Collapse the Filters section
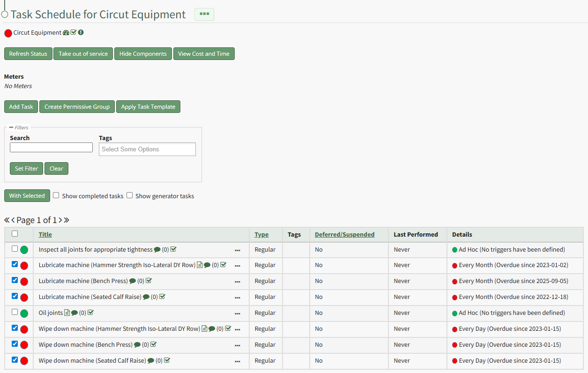 11,127
